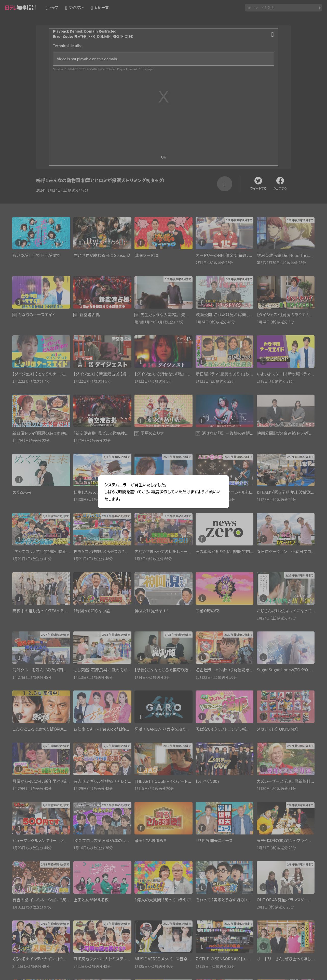The image size is (327, 980).
Task: Click play icon on オードリーさん、ぜひ会ってほしい thumbnail
Action: [x=263, y=947]
